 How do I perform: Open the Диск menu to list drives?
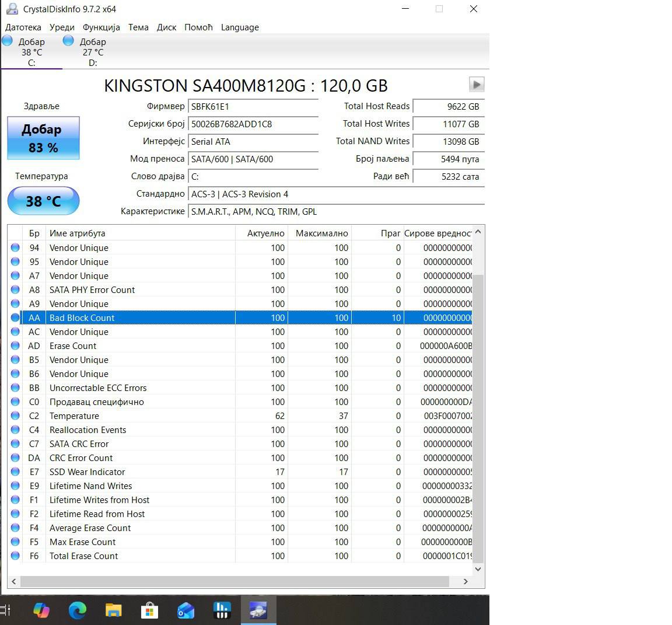[x=166, y=27]
